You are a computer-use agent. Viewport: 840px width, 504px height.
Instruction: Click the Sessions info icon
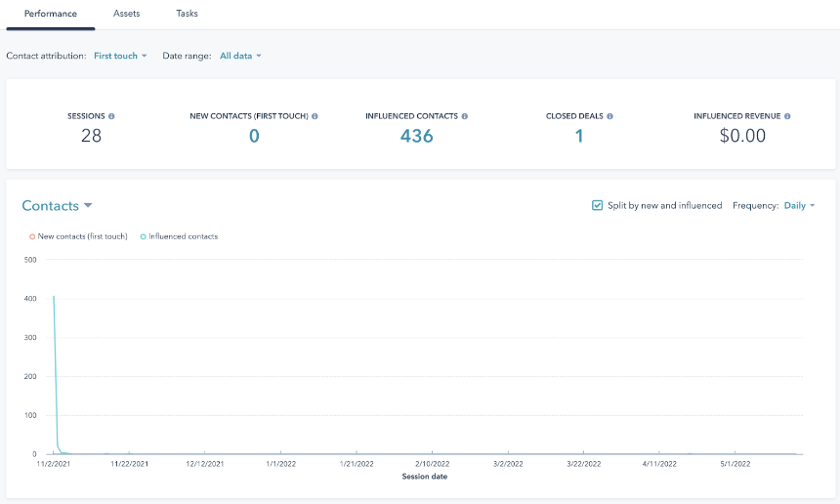pos(111,116)
